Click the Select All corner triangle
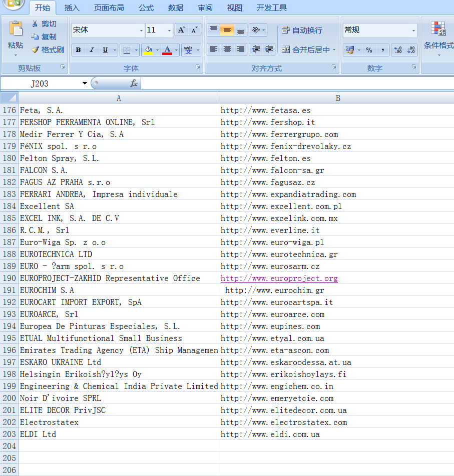The height and width of the screenshot is (476, 454). coord(10,98)
